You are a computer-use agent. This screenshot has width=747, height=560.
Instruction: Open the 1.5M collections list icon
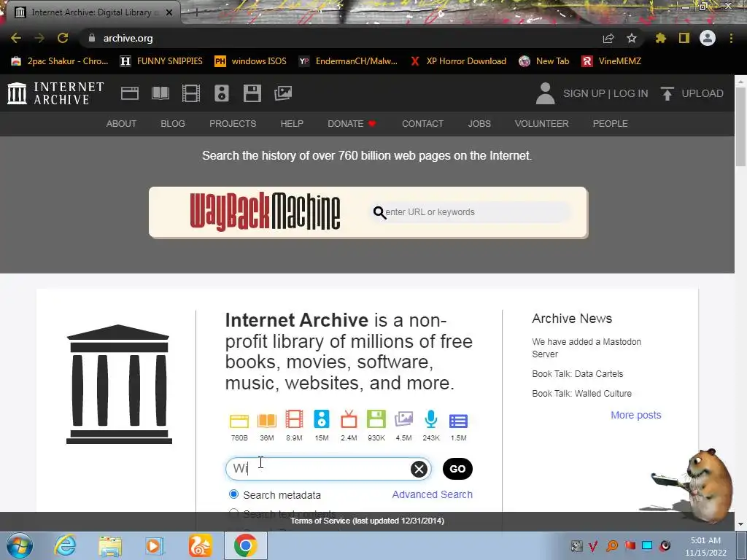[x=458, y=421]
